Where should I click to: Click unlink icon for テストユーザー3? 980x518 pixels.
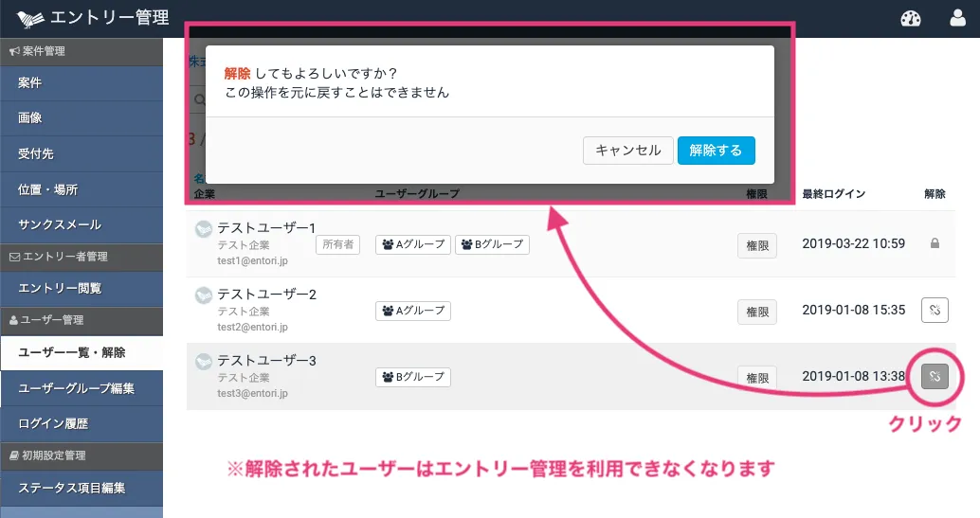(935, 377)
